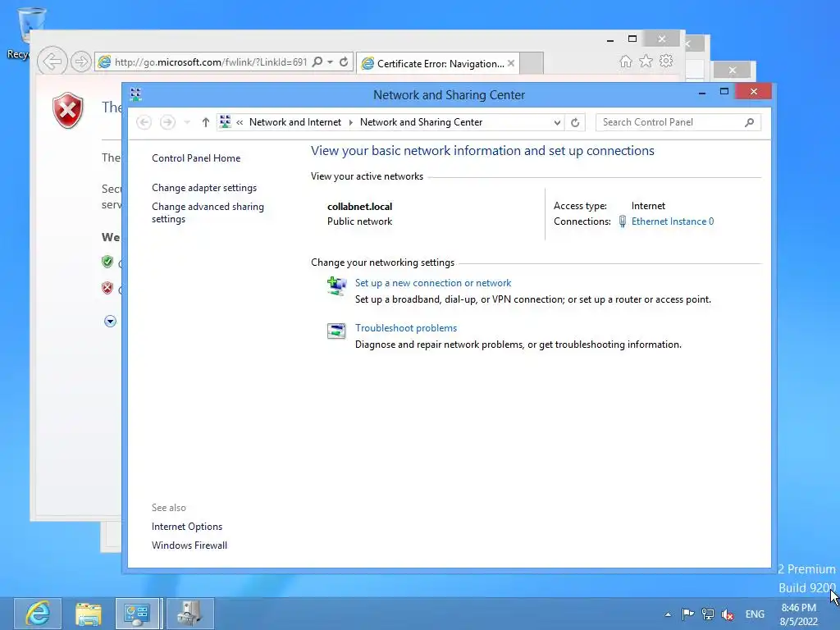
Task: Click the magnifier icon in Search Control Panel
Action: click(x=749, y=122)
